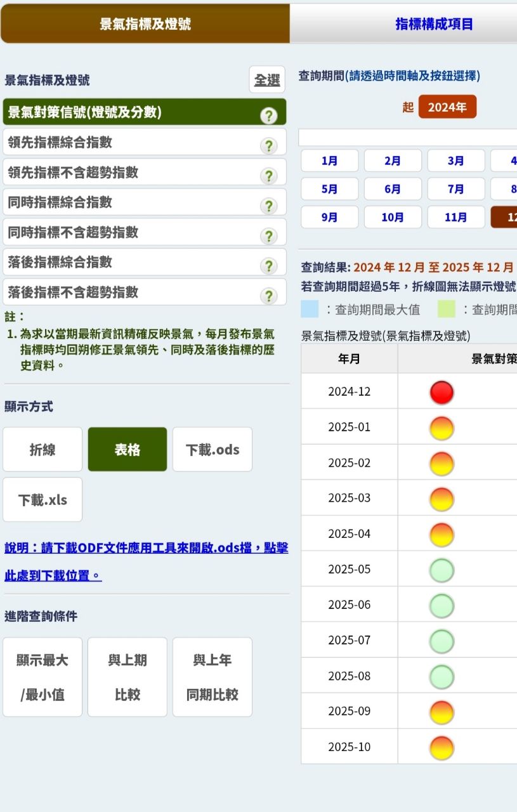
Task: Open help icon for 領先指標不含趨勢指數
Action: click(269, 176)
